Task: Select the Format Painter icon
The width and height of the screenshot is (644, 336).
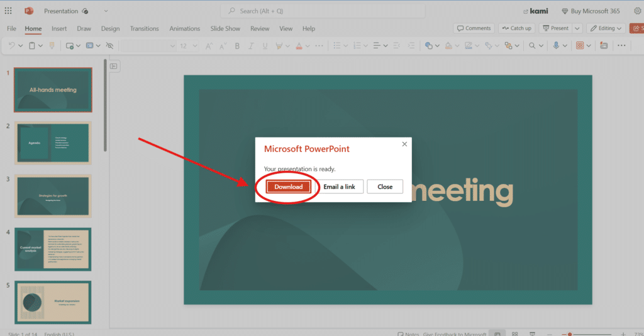Action: click(x=52, y=46)
